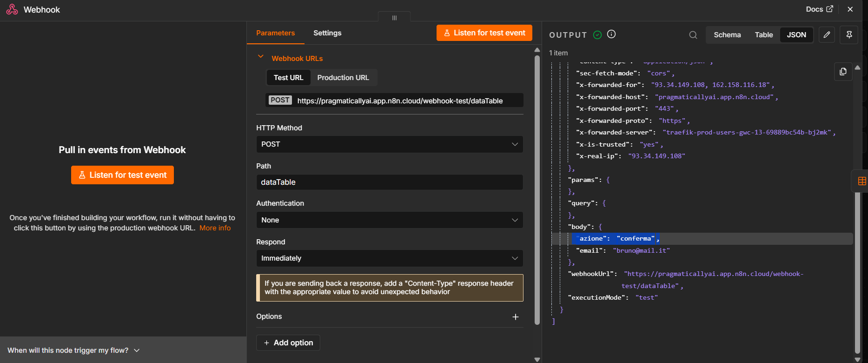The image size is (868, 363).
Task: Click the Add option button
Action: coord(288,343)
